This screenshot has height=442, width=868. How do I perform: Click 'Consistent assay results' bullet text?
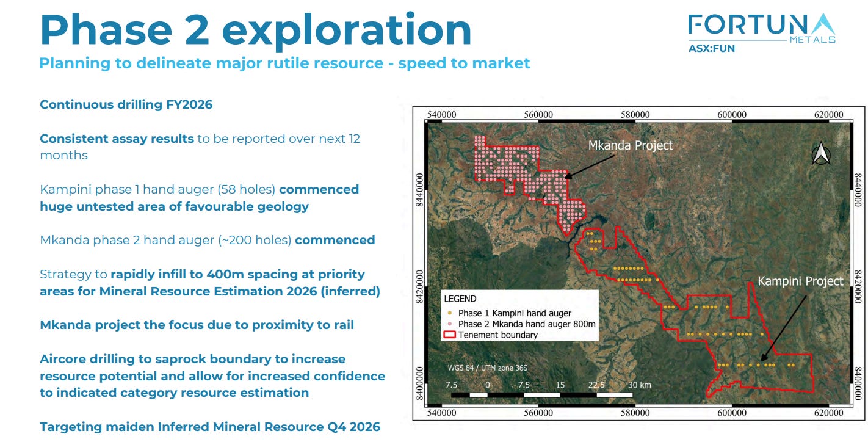(117, 139)
